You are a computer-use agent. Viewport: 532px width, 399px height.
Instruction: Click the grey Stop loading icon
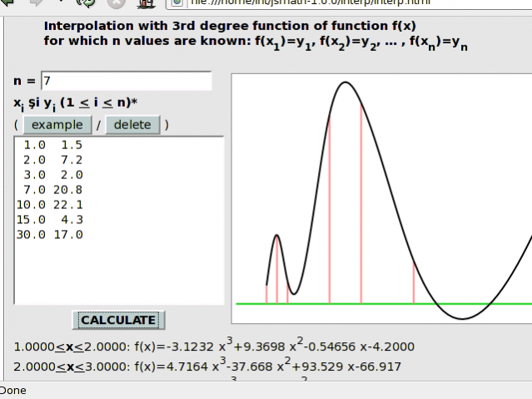tap(116, 2)
